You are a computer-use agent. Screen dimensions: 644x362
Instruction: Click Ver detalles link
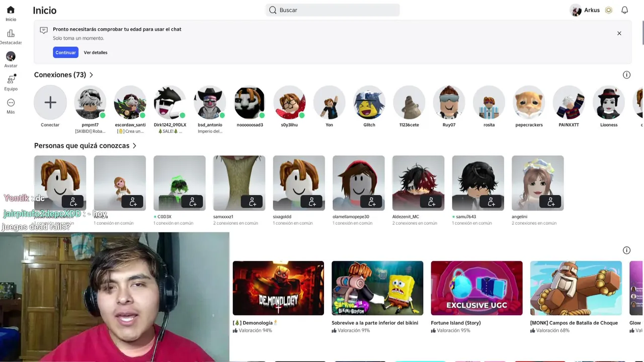[96, 52]
